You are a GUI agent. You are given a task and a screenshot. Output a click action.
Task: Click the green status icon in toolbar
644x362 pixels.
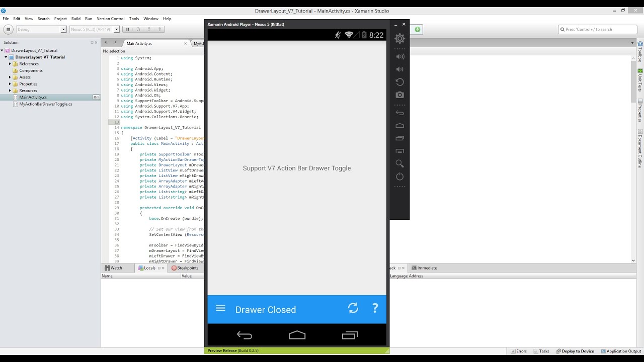tap(417, 29)
